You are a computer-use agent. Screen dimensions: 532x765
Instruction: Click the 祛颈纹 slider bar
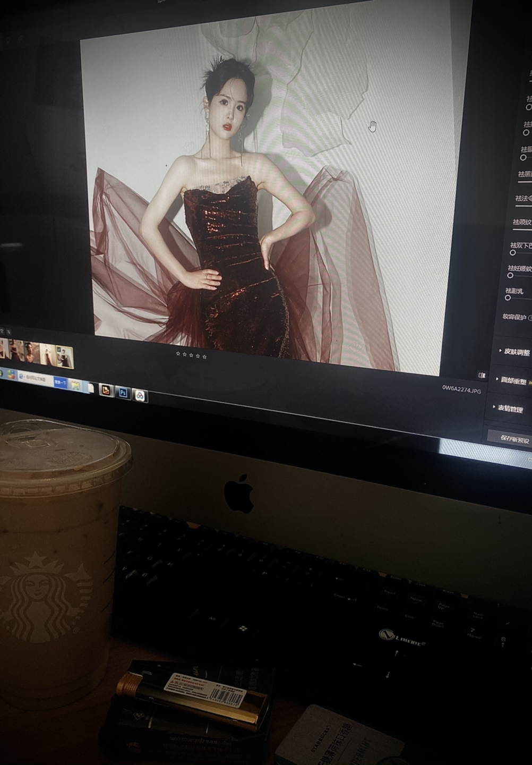point(522,229)
